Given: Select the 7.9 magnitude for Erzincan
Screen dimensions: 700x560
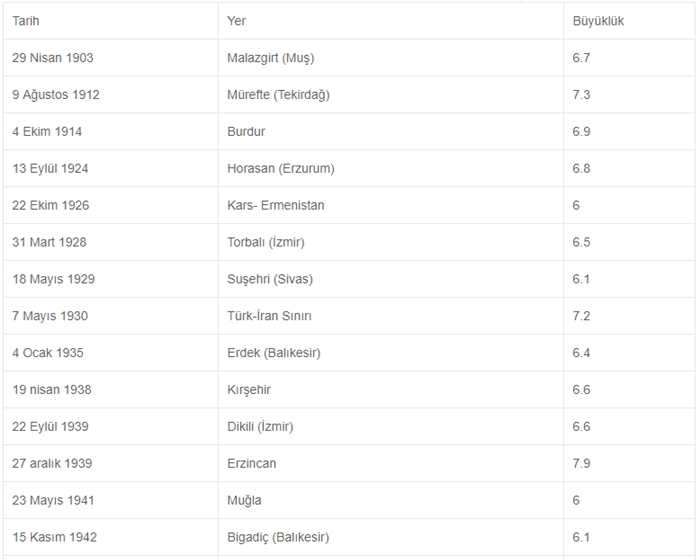Looking at the screenshot, I should (581, 464).
